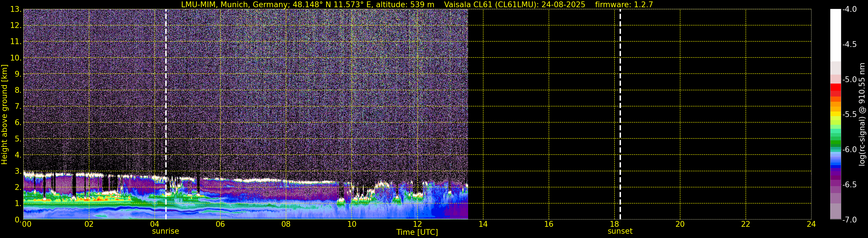Viewport: 868px width, 238px height.
Task: Click the time axis tick label 14
Action: [483, 224]
